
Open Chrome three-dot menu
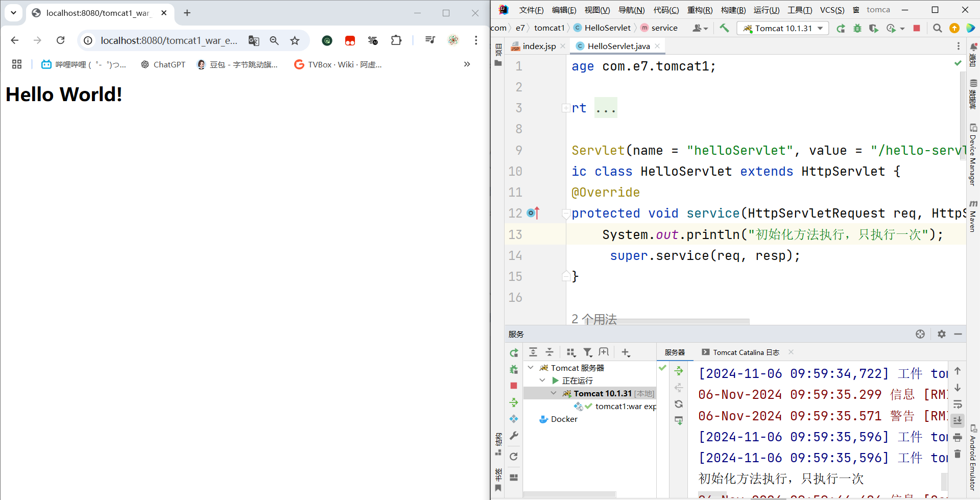click(476, 40)
